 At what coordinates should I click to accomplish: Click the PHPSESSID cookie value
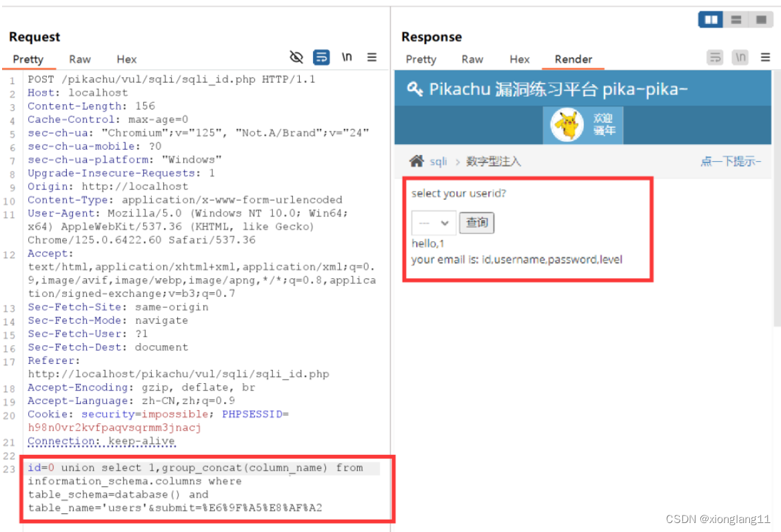pyautogui.click(x=114, y=427)
